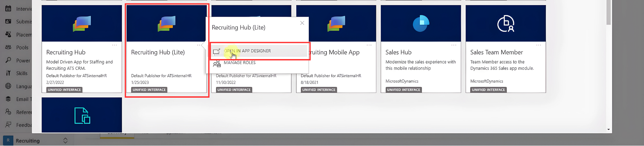
Task: Click the Sales Hub tile title
Action: point(398,52)
